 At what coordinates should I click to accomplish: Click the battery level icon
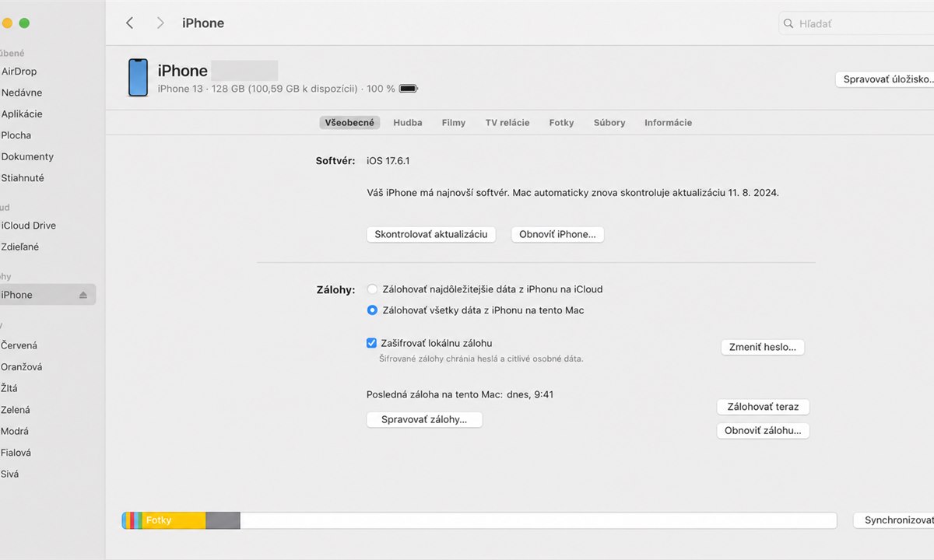(409, 89)
